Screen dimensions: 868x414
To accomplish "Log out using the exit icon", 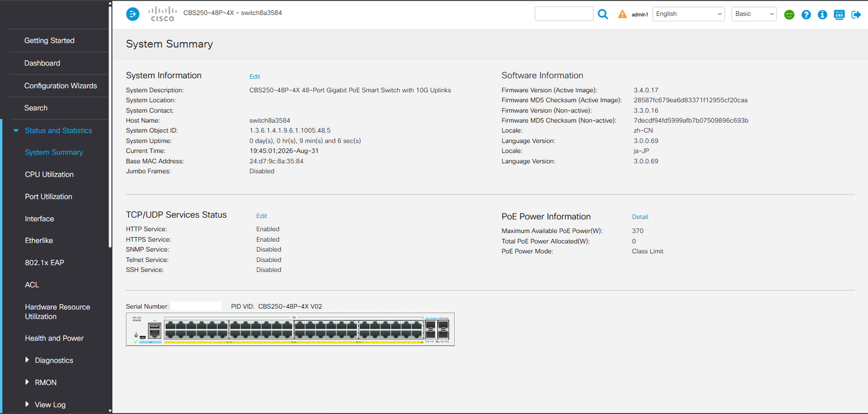I will tap(856, 14).
